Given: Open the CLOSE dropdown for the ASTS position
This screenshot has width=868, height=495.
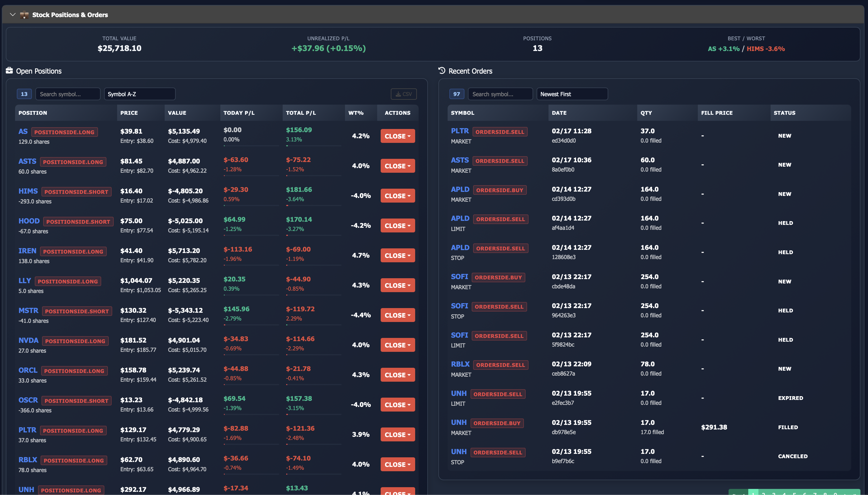Looking at the screenshot, I should click(x=397, y=166).
